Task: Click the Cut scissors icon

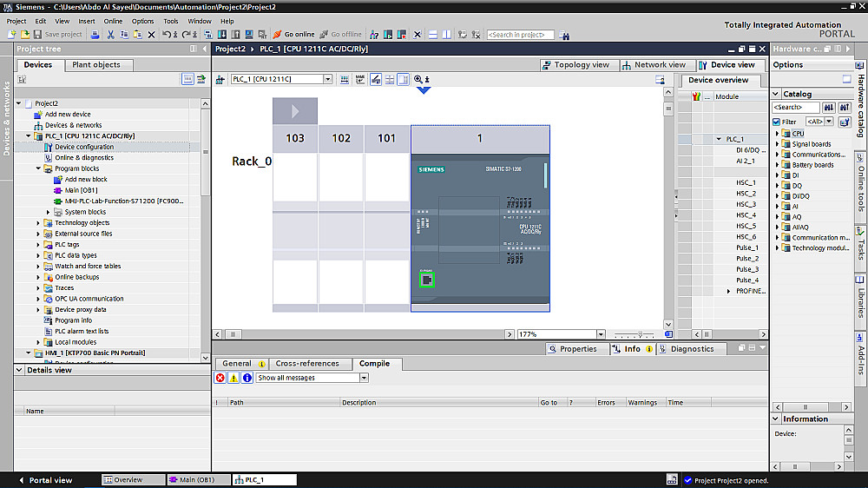Action: [111, 35]
